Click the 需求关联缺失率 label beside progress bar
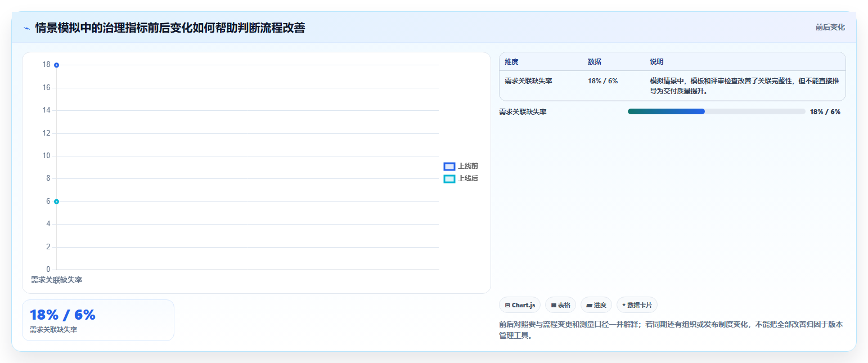 click(523, 112)
